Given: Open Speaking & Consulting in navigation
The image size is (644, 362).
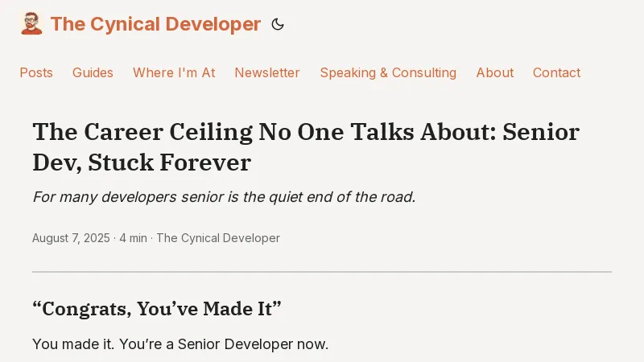Looking at the screenshot, I should click(388, 72).
